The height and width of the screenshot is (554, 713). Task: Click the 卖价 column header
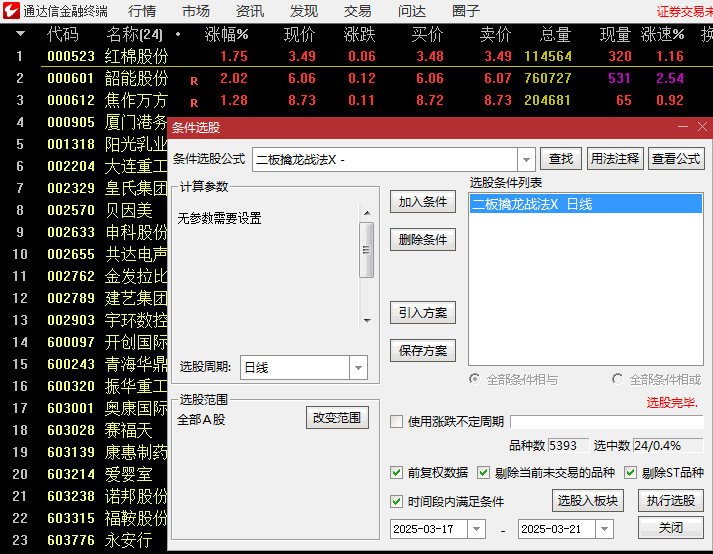coord(495,34)
